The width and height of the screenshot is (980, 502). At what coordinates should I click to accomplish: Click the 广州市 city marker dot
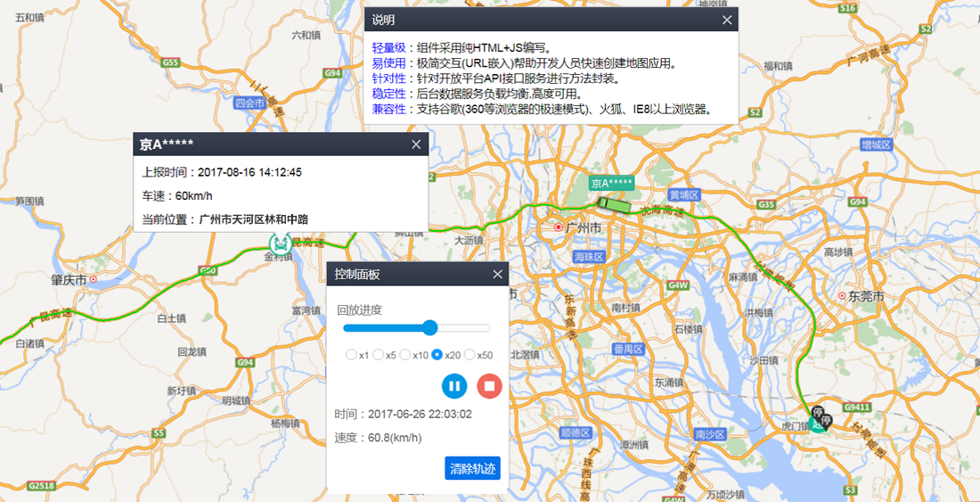(x=559, y=227)
